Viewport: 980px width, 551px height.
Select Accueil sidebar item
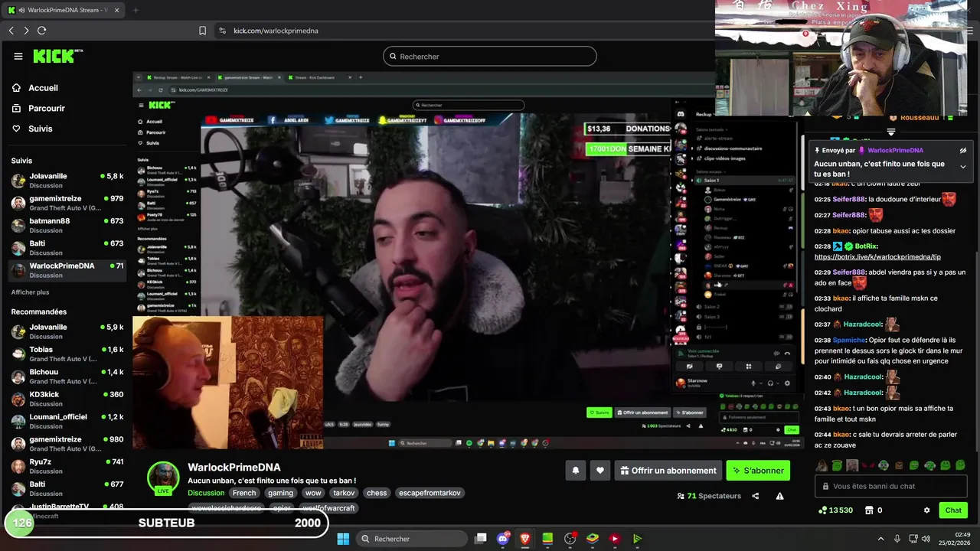43,88
